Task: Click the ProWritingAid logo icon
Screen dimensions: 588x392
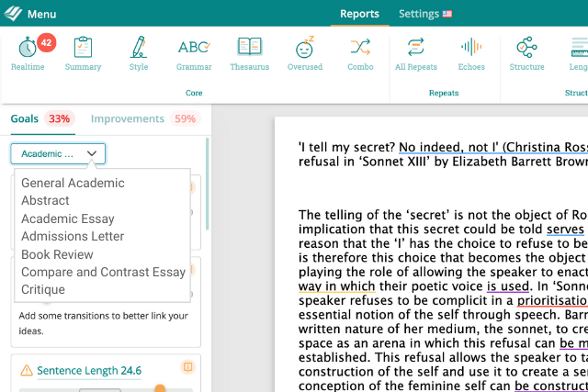Action: (13, 14)
